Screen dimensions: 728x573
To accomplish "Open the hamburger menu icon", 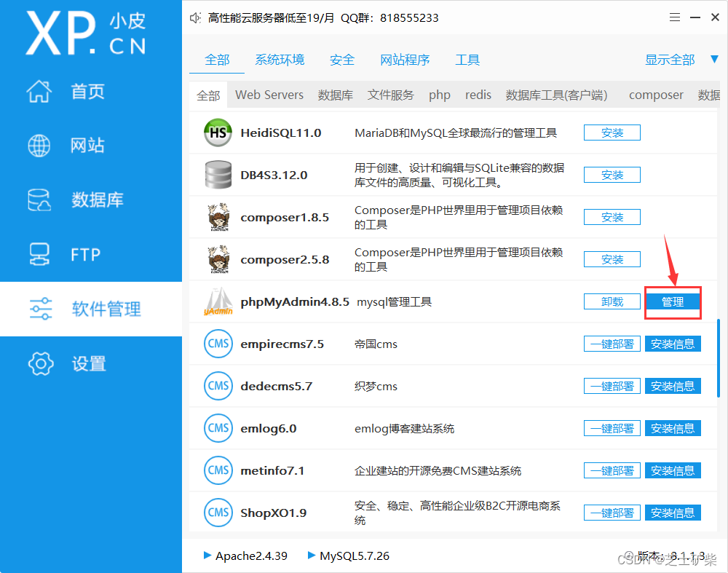I will (675, 17).
